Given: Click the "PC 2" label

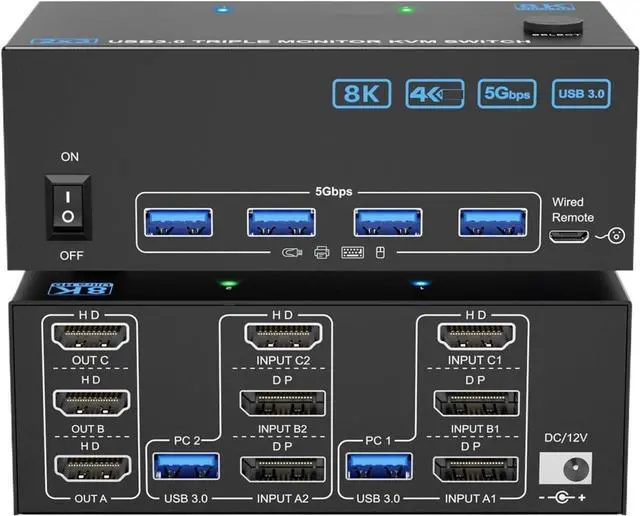Looking at the screenshot, I should tap(187, 441).
